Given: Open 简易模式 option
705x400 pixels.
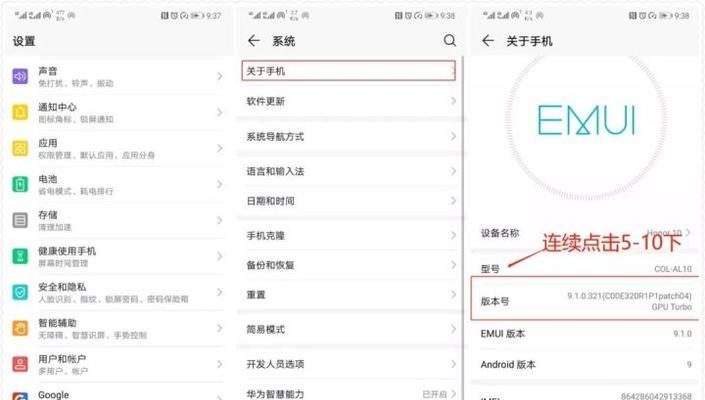Looking at the screenshot, I should [x=351, y=329].
